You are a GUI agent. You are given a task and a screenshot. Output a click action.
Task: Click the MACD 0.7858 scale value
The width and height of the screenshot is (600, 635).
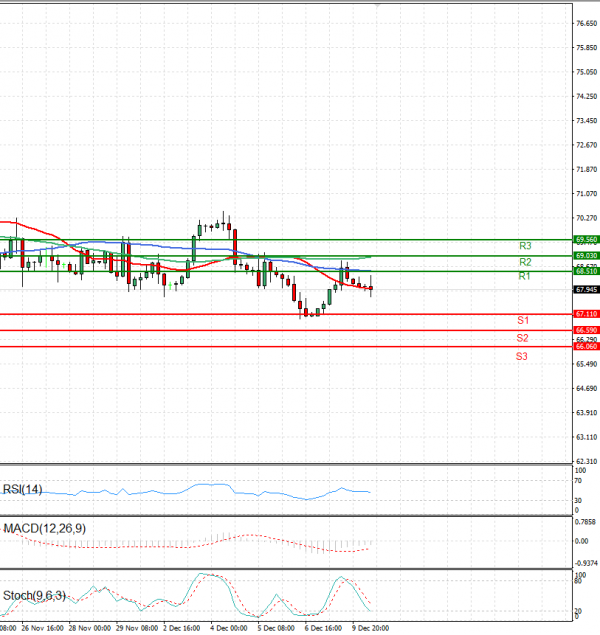pyautogui.click(x=585, y=522)
